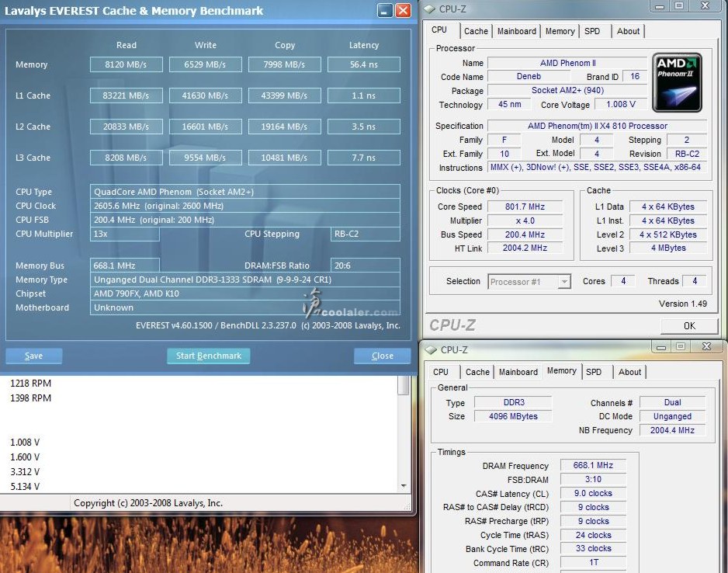Open About tab in the lower CPU-Z window
Viewport: 728px width, 573px height.
coord(629,372)
